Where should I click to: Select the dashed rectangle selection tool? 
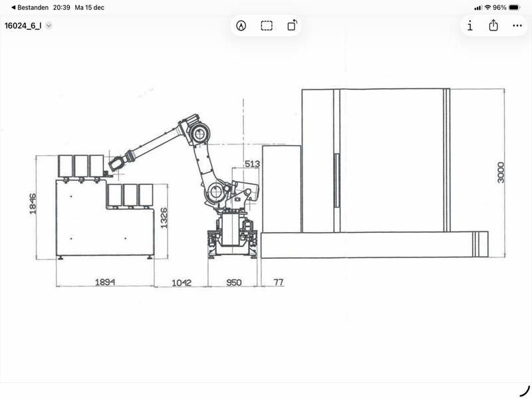click(x=267, y=26)
